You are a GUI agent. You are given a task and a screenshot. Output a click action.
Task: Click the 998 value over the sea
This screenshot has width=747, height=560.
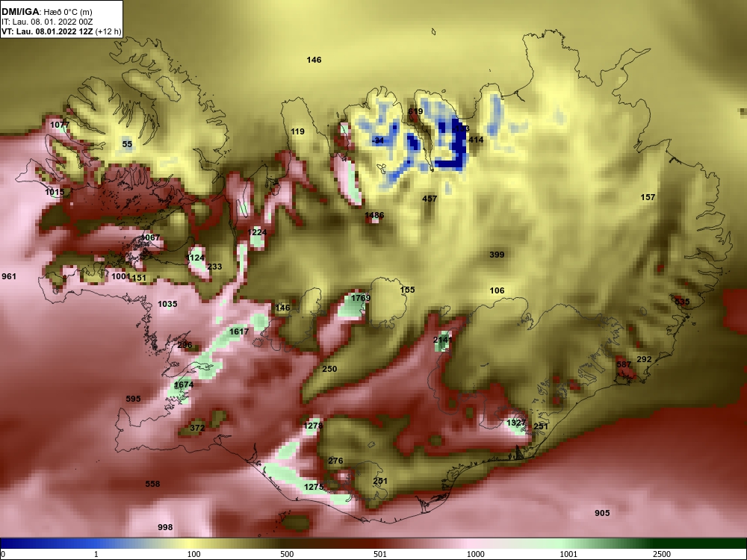(165, 527)
